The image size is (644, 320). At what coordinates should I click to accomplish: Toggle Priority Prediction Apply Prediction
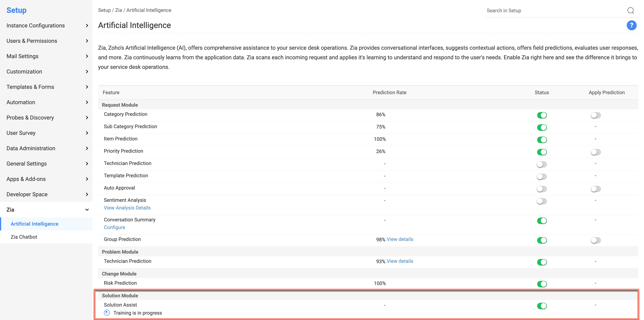coord(596,152)
